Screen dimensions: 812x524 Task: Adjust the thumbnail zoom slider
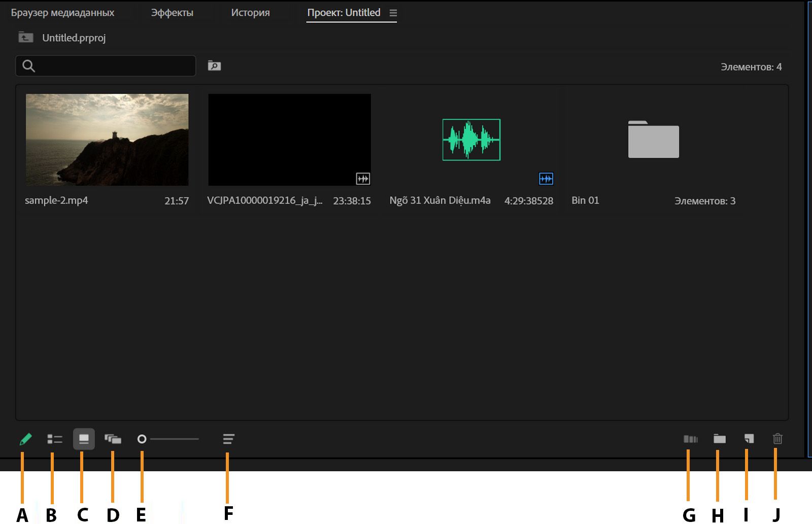click(x=168, y=439)
